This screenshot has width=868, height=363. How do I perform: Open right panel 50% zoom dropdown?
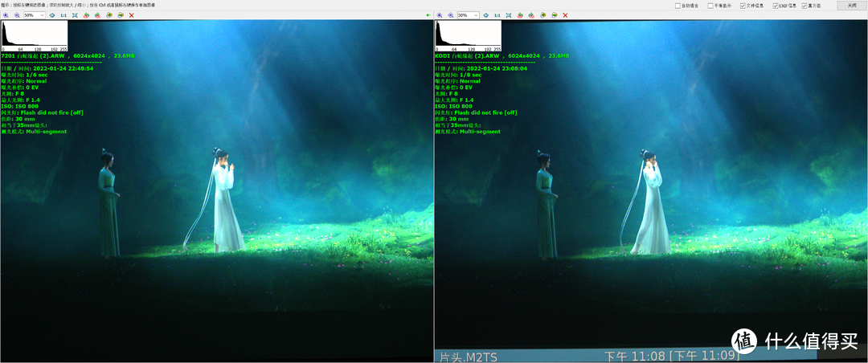[469, 15]
